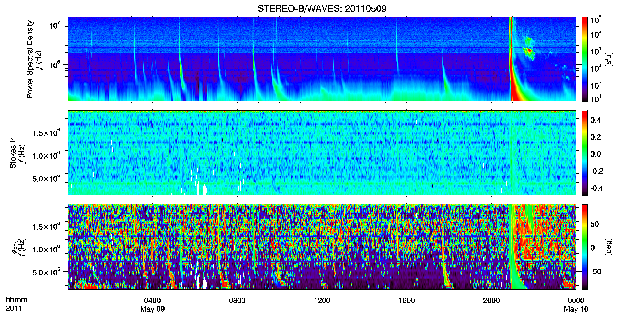Image resolution: width=644 pixels, height=332 pixels.
Task: Click the 1600 time tick label
Action: [406, 301]
